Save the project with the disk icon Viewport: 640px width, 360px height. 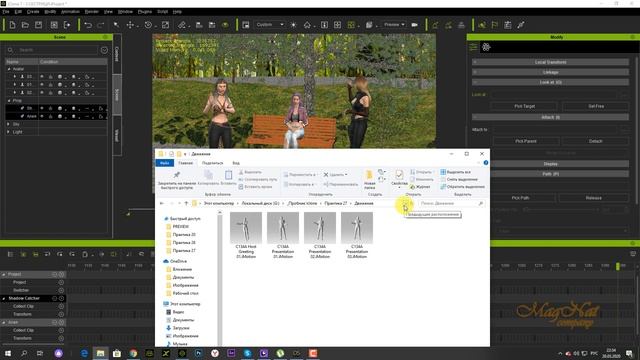[x=38, y=25]
